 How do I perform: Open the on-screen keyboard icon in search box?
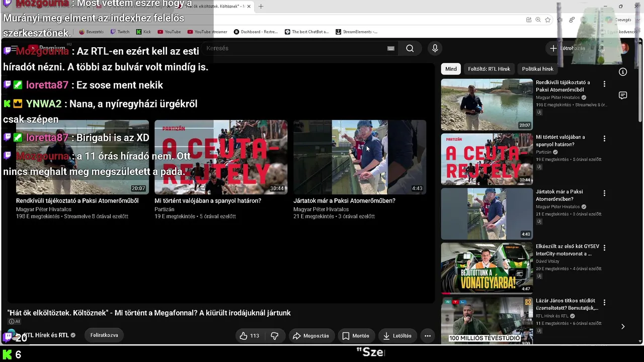390,48
